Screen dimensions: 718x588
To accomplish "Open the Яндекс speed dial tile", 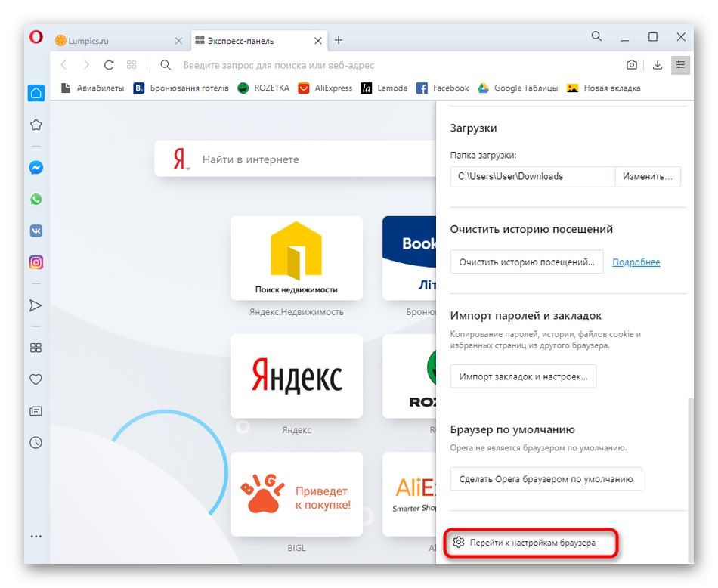I will (x=297, y=376).
